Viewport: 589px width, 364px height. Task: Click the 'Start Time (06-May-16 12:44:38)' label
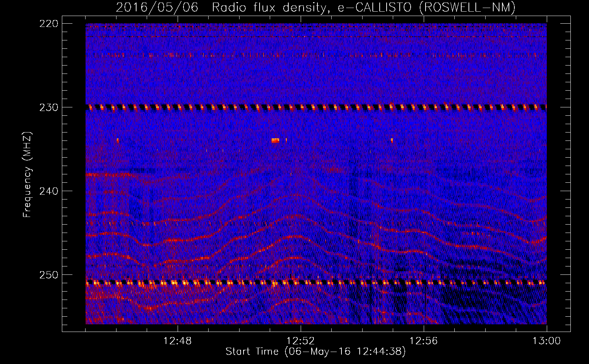316,352
